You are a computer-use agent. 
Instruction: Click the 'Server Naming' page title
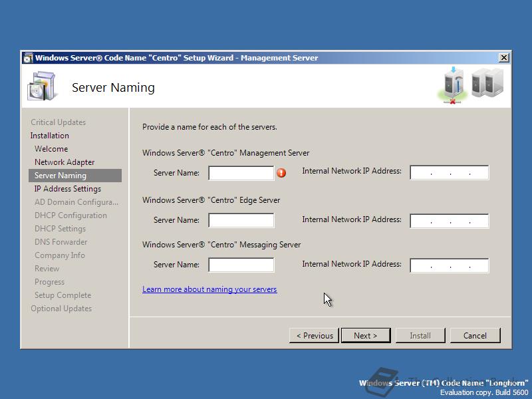[113, 88]
